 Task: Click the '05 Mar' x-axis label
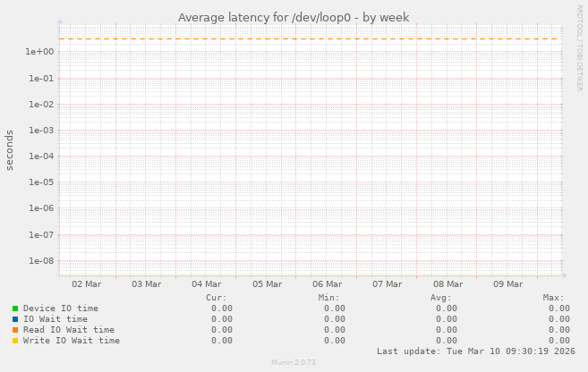click(268, 284)
